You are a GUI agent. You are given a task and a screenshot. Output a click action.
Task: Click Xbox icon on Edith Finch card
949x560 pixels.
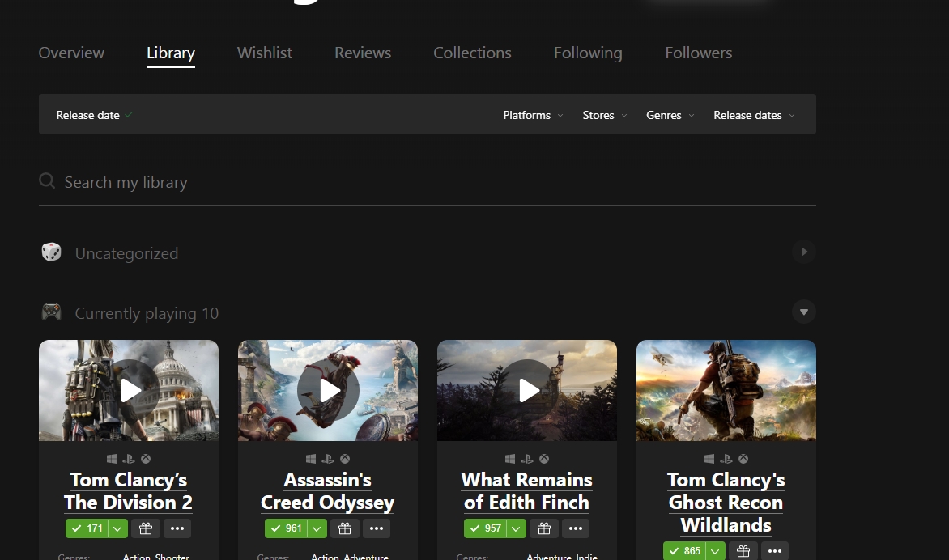[x=544, y=459]
